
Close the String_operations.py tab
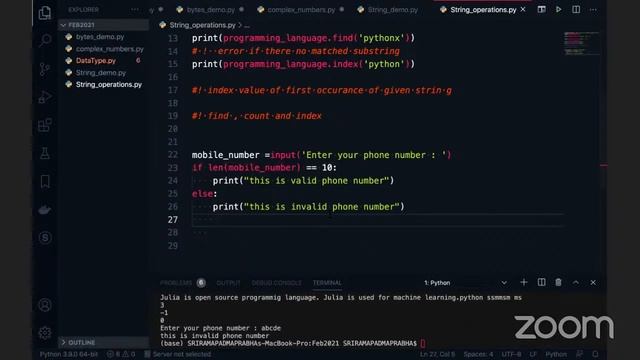coord(523,9)
